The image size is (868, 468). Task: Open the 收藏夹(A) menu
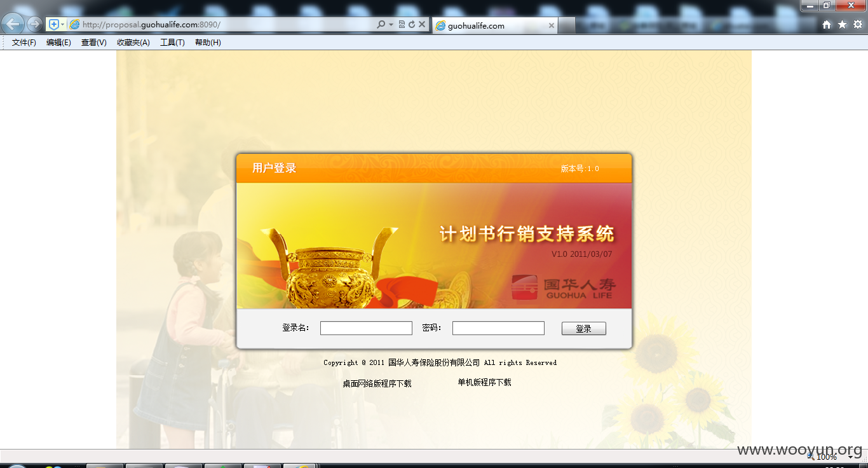(x=133, y=43)
